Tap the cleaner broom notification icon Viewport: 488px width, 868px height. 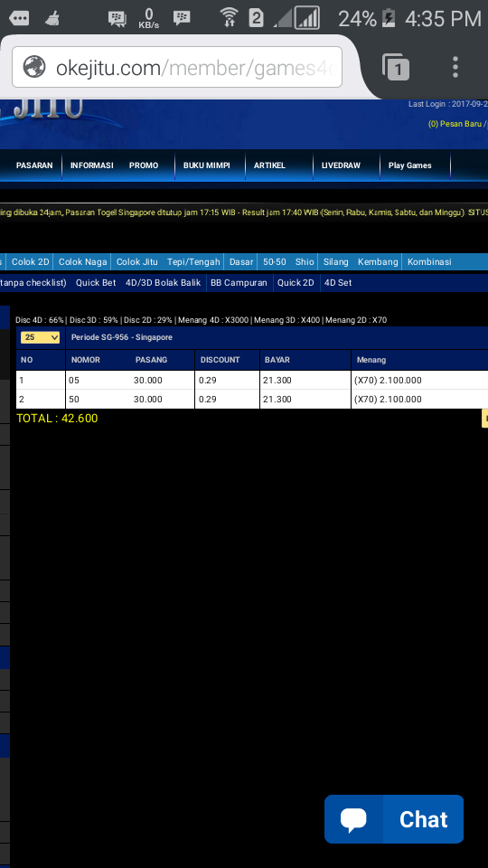click(x=52, y=19)
